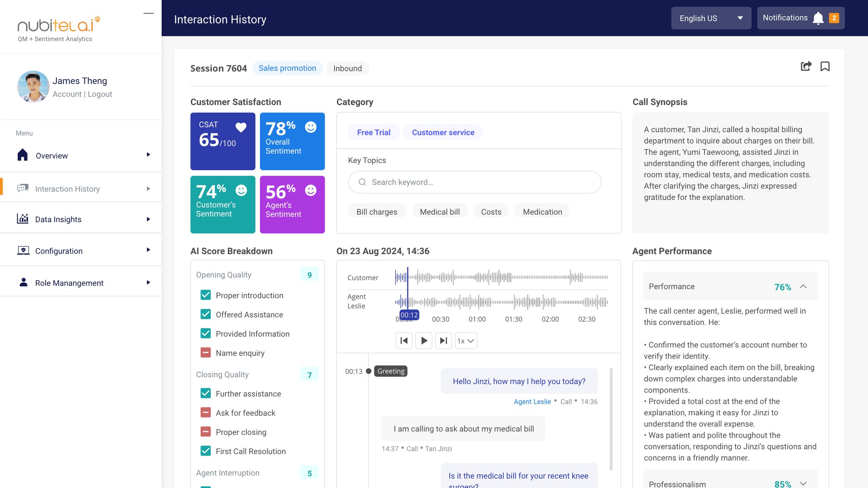Click the Customer service category button

coord(443,132)
